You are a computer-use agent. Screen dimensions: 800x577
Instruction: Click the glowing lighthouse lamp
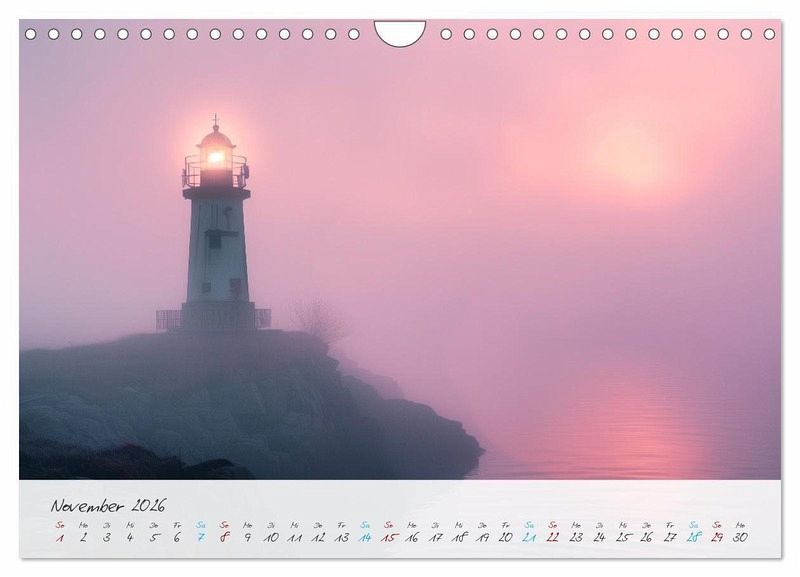click(x=215, y=157)
